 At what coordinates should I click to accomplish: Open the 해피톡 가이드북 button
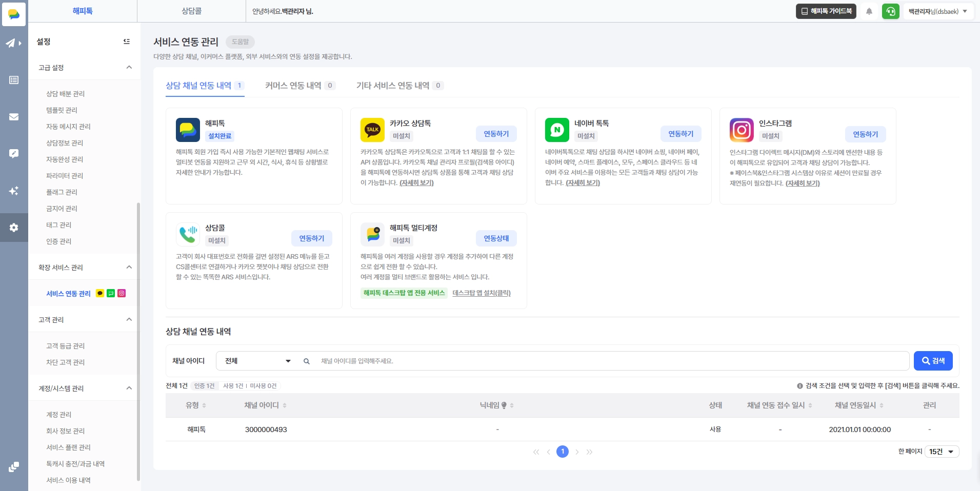point(826,11)
